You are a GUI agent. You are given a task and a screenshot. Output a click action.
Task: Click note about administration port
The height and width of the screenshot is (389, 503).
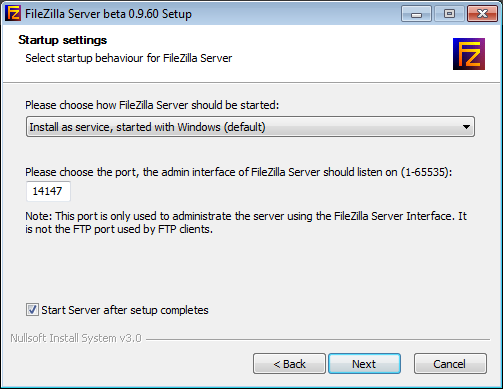[x=246, y=222]
